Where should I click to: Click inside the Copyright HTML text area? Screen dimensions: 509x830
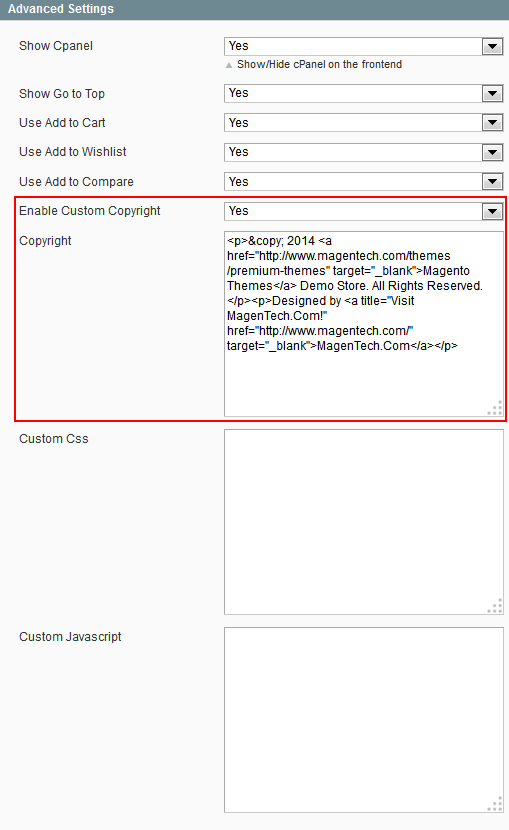[x=363, y=324]
